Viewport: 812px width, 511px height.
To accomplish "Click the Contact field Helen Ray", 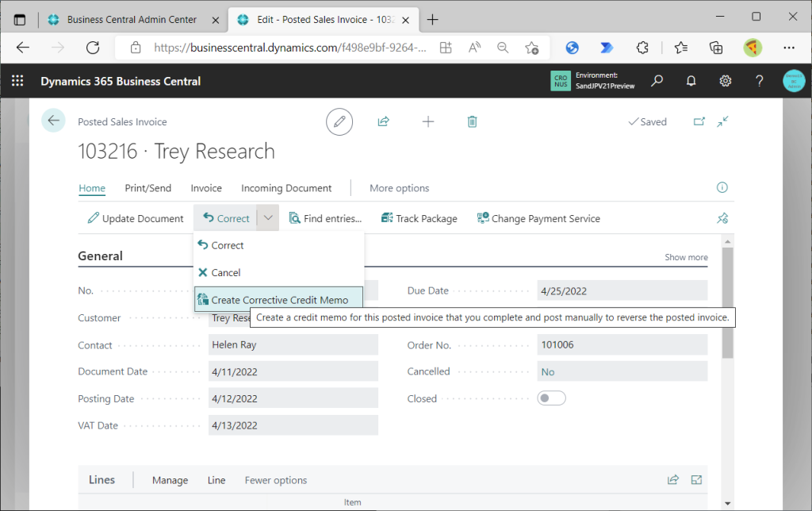I will click(293, 344).
